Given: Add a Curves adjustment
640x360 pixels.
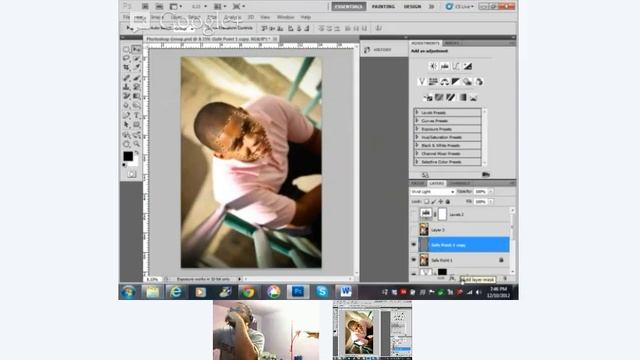Looking at the screenshot, I should tap(456, 66).
